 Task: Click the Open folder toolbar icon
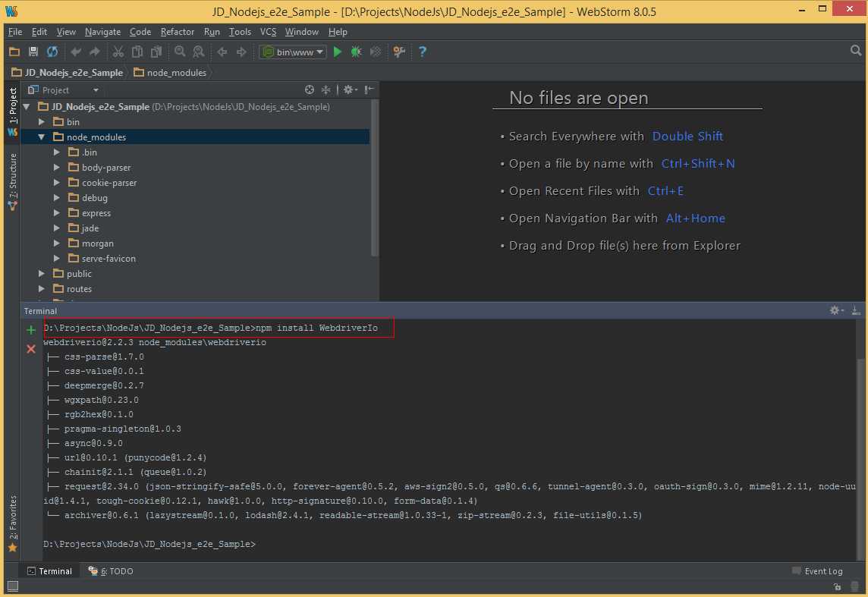(x=14, y=52)
